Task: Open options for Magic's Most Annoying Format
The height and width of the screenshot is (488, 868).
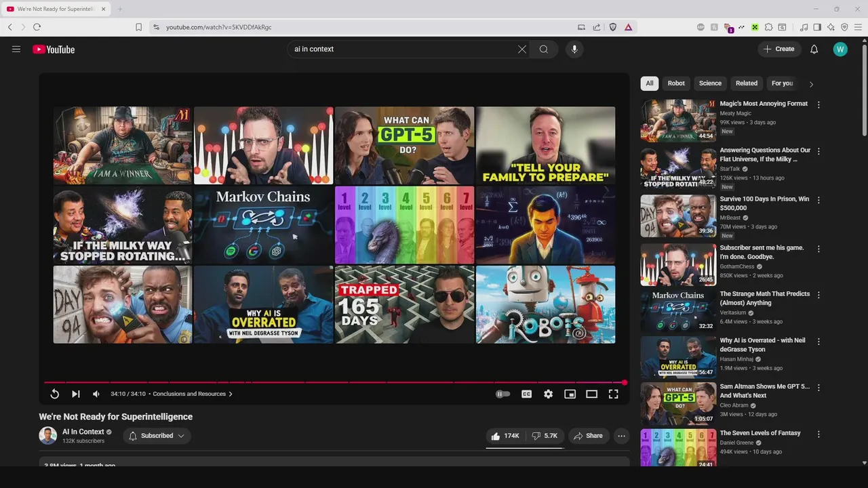Action: click(818, 105)
